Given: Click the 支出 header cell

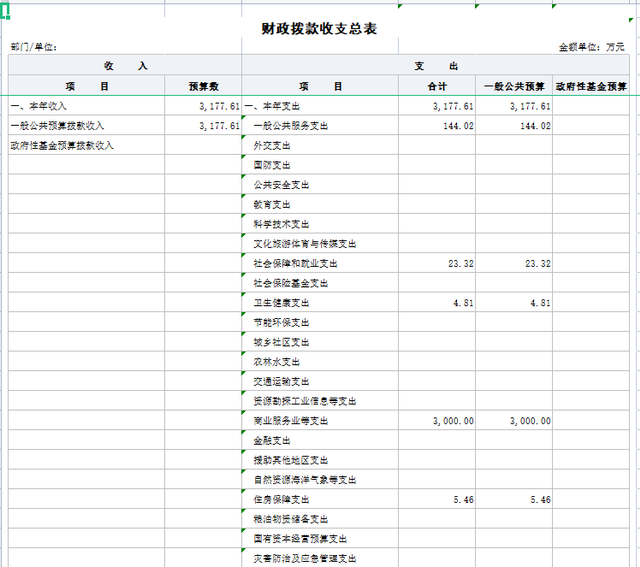Looking at the screenshot, I should click(436, 66).
